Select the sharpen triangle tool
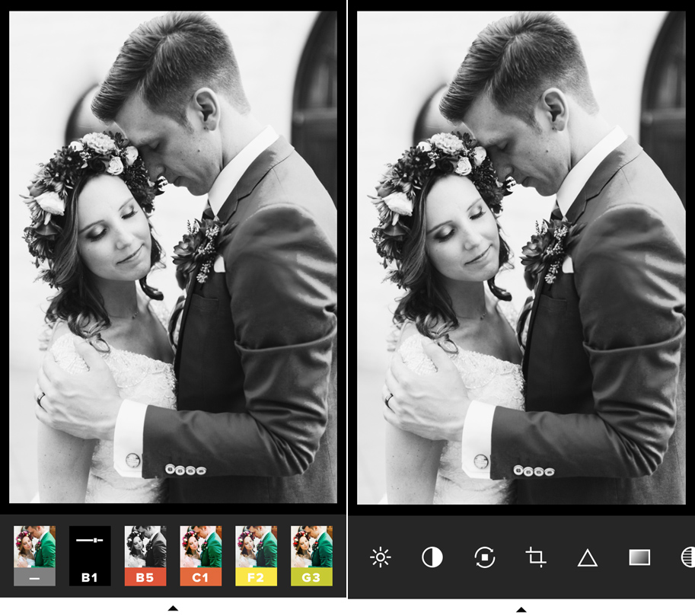This screenshot has width=695, height=616. coord(587,558)
